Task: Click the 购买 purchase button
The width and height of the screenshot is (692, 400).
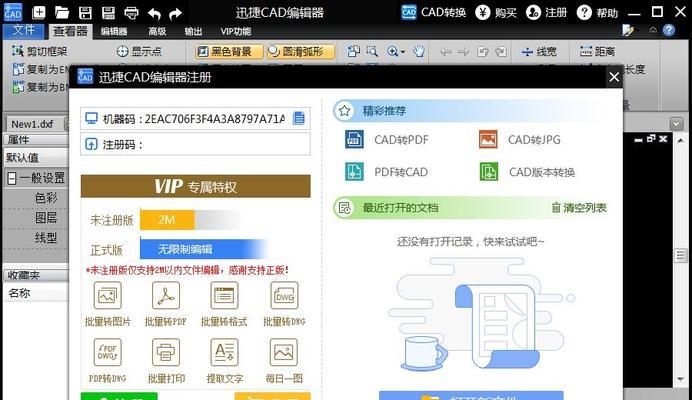Action: [496, 12]
